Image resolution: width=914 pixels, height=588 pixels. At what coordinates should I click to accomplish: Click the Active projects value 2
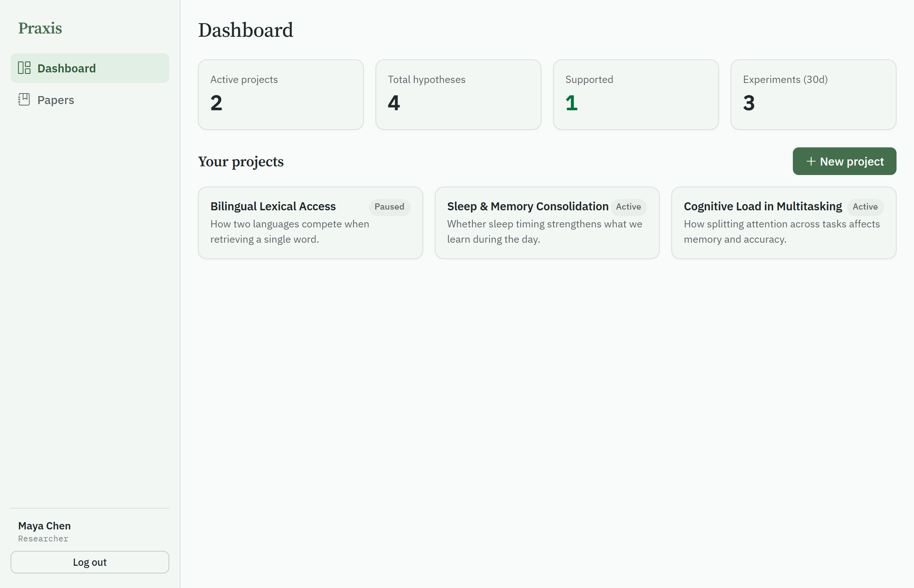216,103
